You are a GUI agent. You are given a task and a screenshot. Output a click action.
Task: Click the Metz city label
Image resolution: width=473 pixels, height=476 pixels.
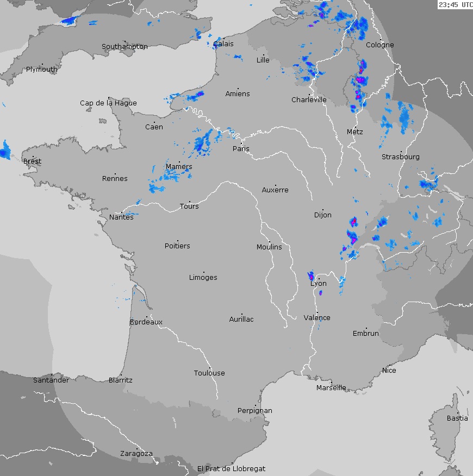[355, 131]
